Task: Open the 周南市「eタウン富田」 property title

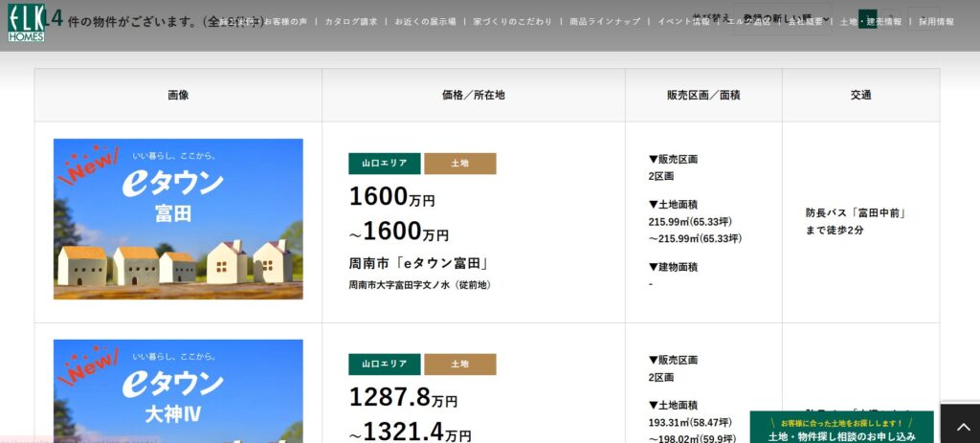Action: (x=420, y=263)
